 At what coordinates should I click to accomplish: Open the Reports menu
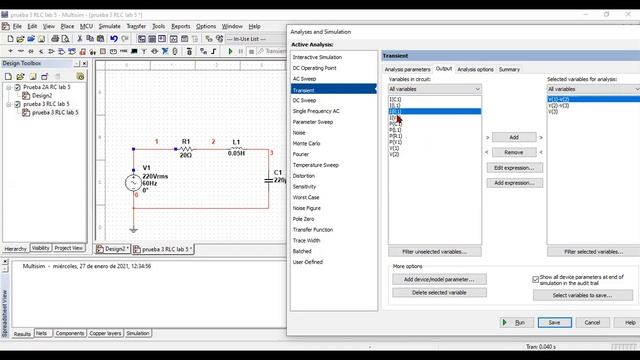click(x=180, y=26)
